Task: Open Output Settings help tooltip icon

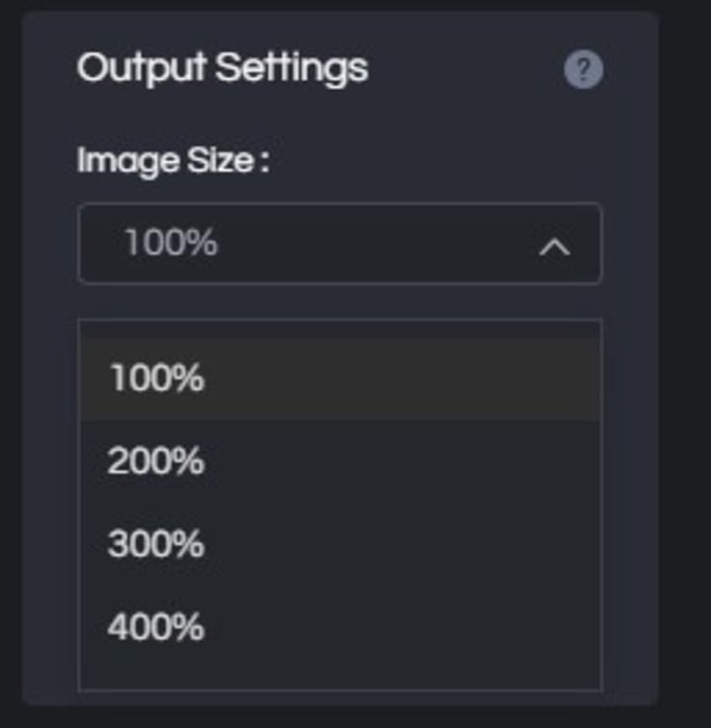Action: click(583, 70)
